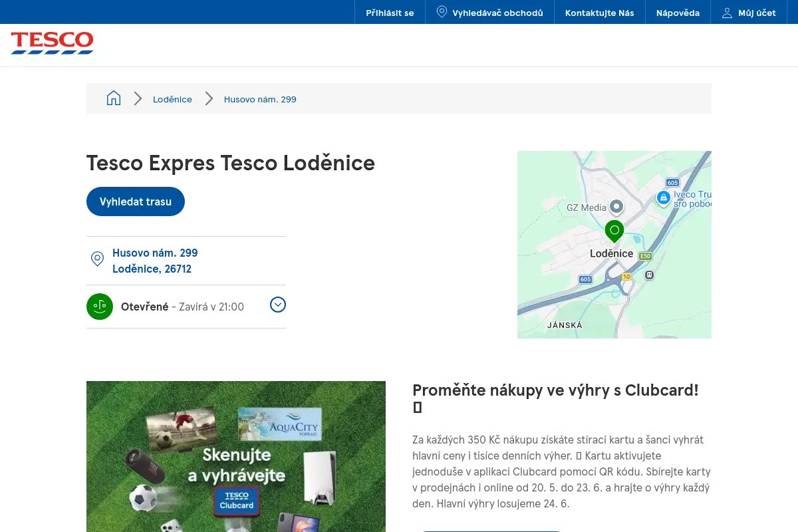The width and height of the screenshot is (798, 532).
Task: Click Přihlásit se to sign in
Action: point(390,13)
